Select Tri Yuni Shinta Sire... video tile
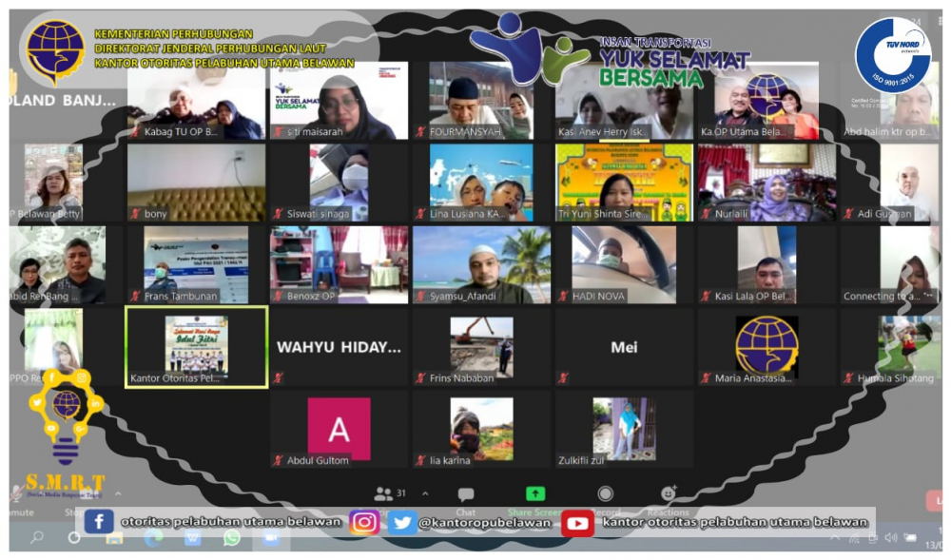This screenshot has width=951, height=560. pyautogui.click(x=624, y=183)
